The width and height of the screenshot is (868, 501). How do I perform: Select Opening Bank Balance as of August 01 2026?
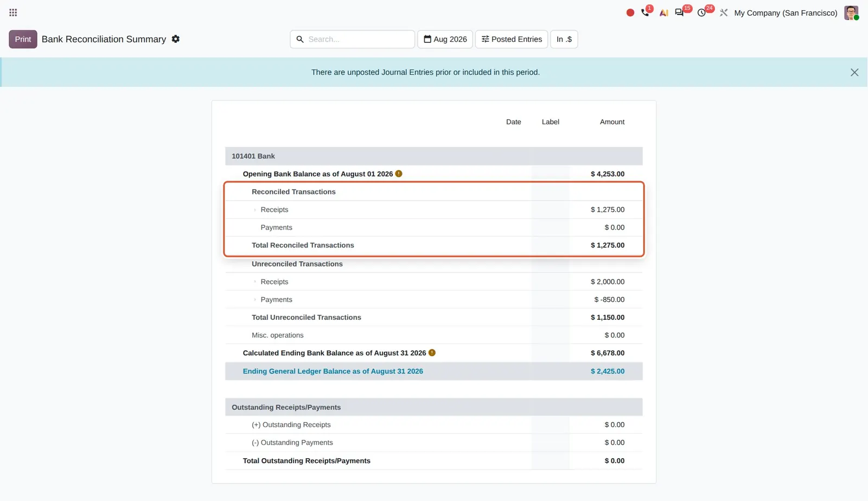click(x=318, y=174)
